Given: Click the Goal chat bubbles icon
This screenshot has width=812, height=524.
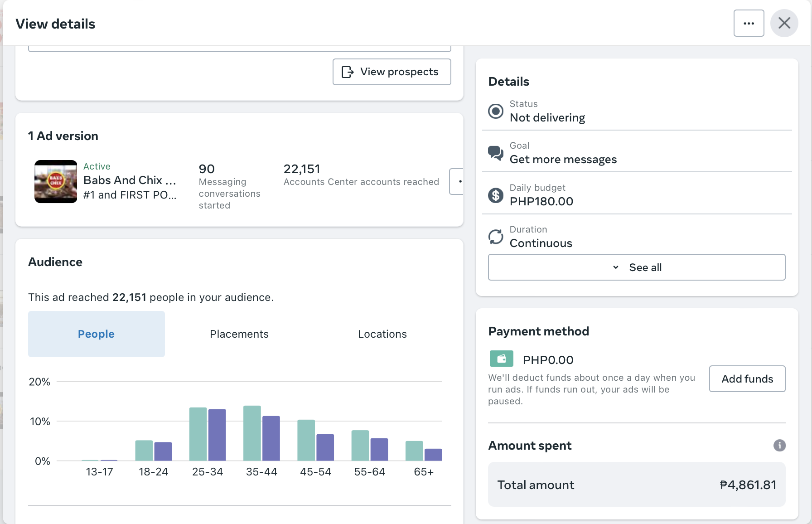Looking at the screenshot, I should [x=496, y=153].
